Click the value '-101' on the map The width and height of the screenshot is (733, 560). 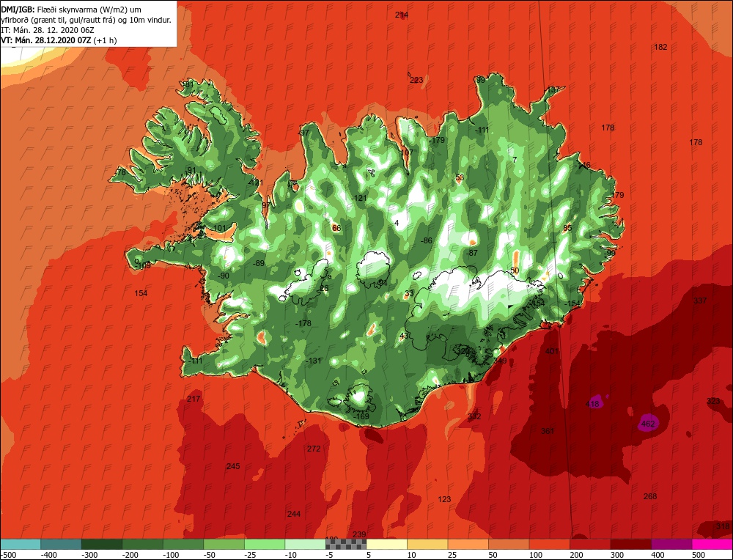[x=218, y=228]
